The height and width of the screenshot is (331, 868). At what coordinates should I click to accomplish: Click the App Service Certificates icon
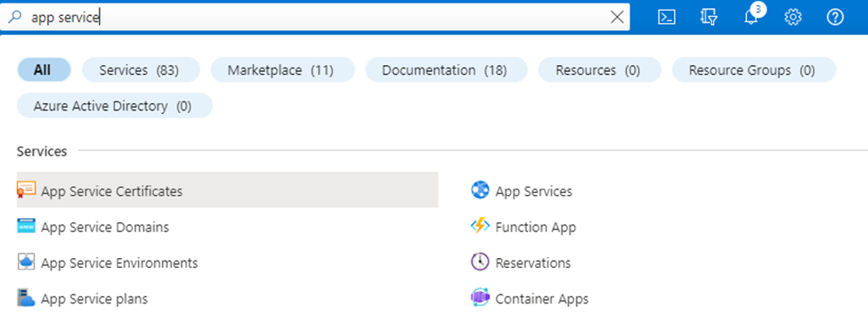point(26,190)
